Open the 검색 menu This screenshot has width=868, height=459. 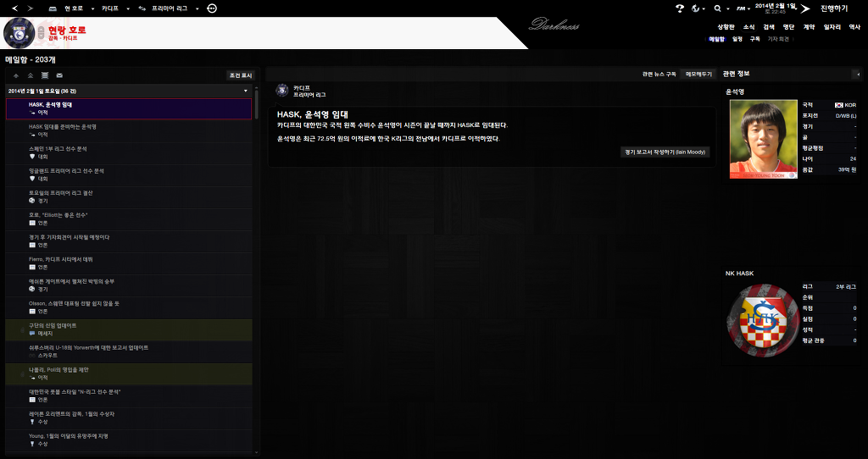tap(768, 26)
